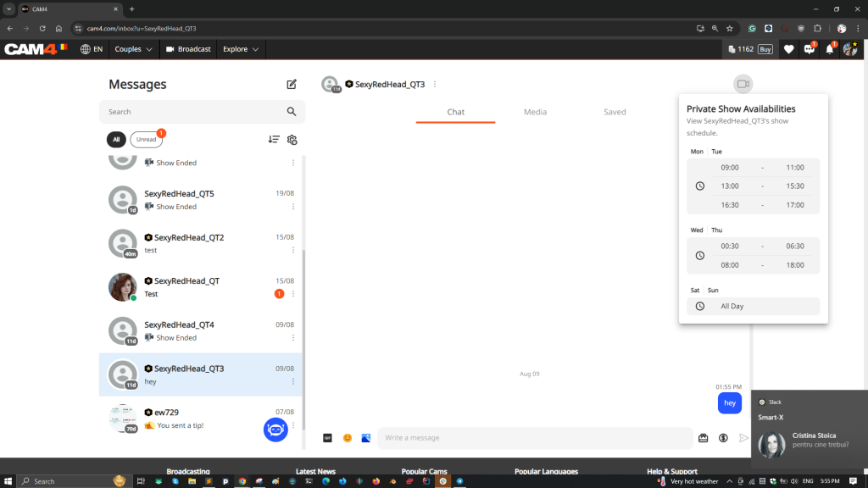Switch to the Media tab

(535, 112)
